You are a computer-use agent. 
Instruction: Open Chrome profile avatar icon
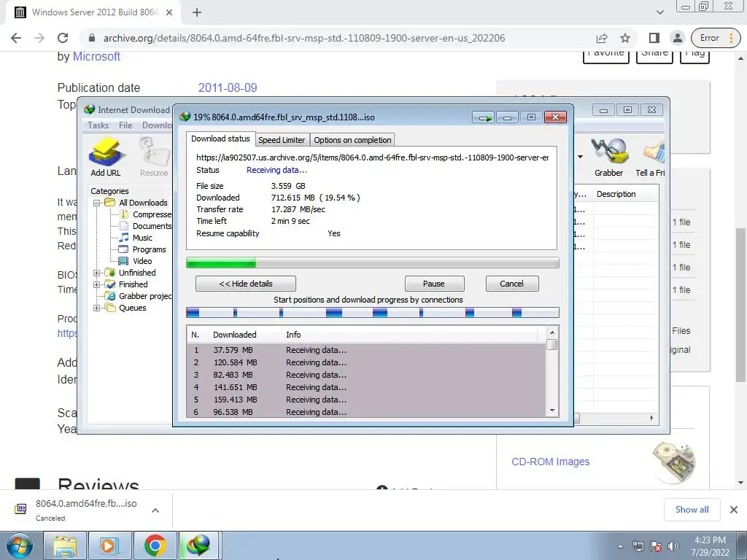coord(677,38)
